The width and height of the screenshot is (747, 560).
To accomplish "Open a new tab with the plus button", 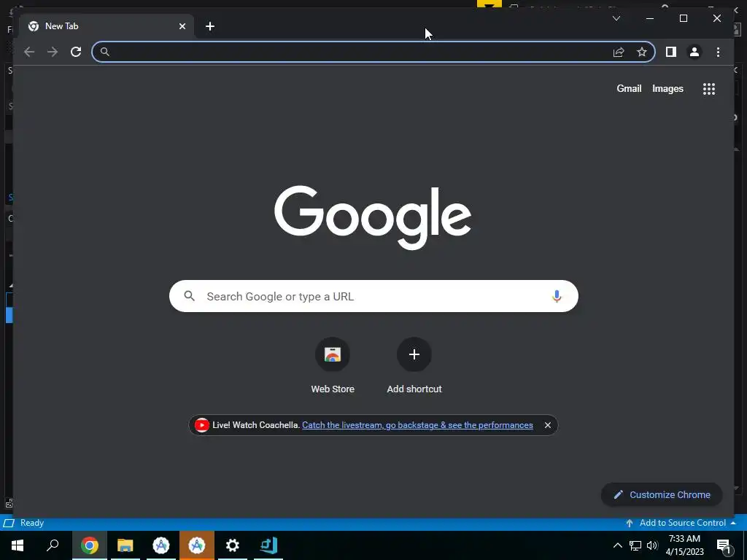I will coord(210,26).
